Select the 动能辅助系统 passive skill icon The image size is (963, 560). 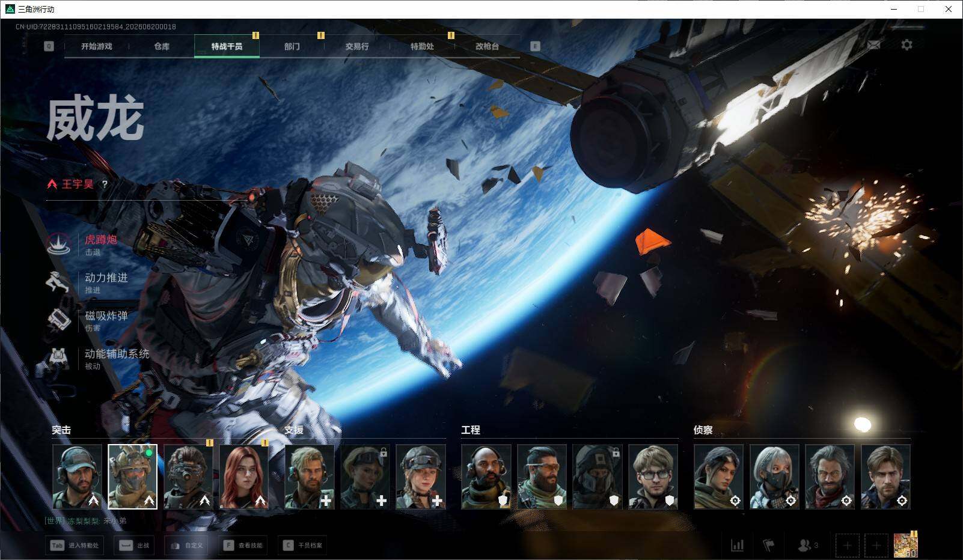59,358
